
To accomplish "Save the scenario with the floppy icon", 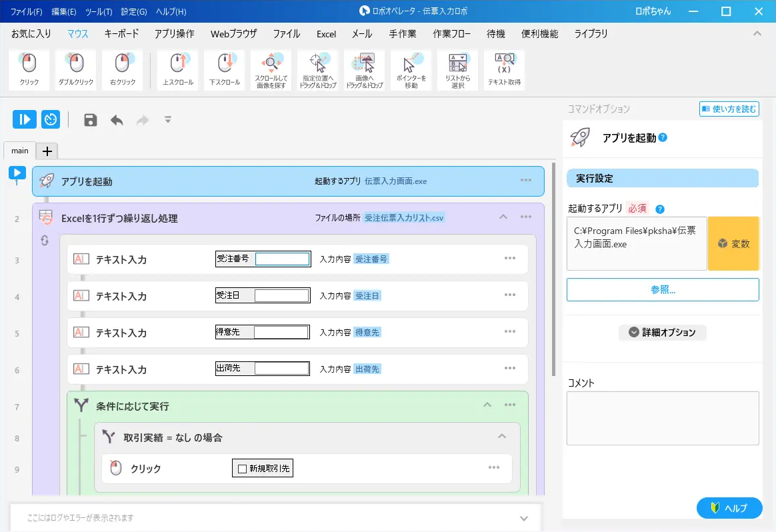I will coord(90,120).
